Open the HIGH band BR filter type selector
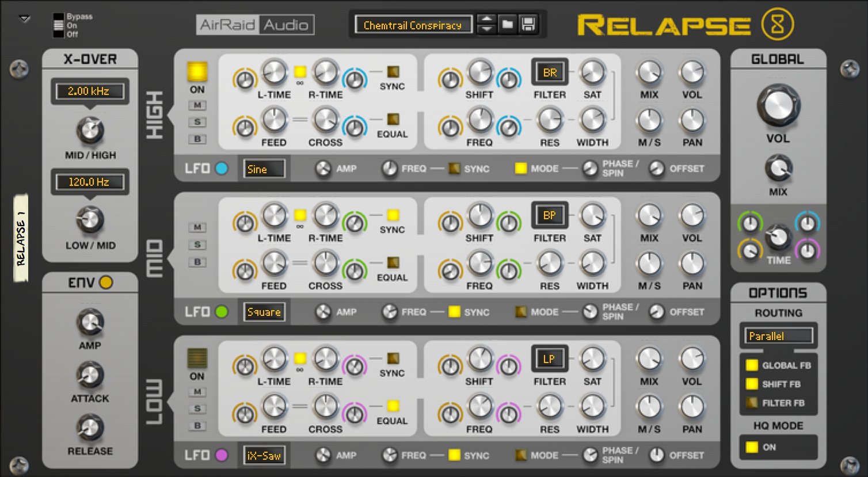The height and width of the screenshot is (477, 868). [550, 72]
